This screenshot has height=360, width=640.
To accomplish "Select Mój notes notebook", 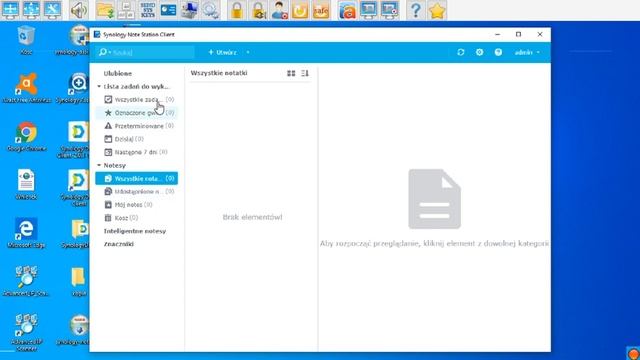I will coord(137,204).
